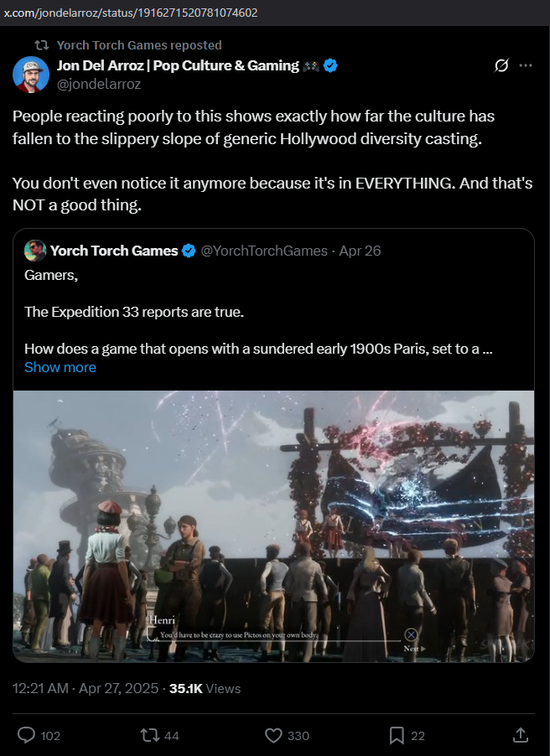The height and width of the screenshot is (756, 550).
Task: Open the @jondelarroz handle link
Action: [x=99, y=85]
